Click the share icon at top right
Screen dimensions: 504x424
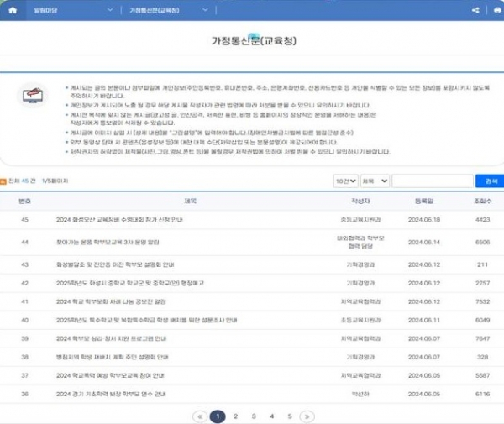(475, 10)
